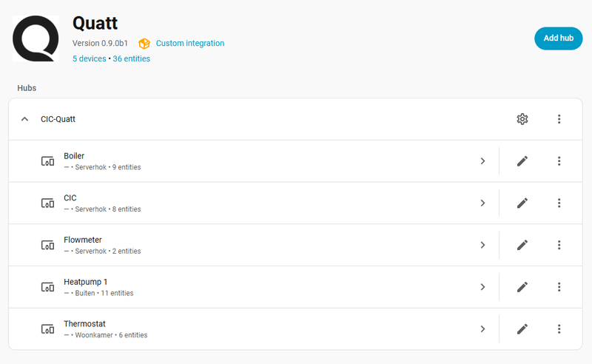592x364 pixels.
Task: Edit the Flowmeter device
Action: click(522, 245)
